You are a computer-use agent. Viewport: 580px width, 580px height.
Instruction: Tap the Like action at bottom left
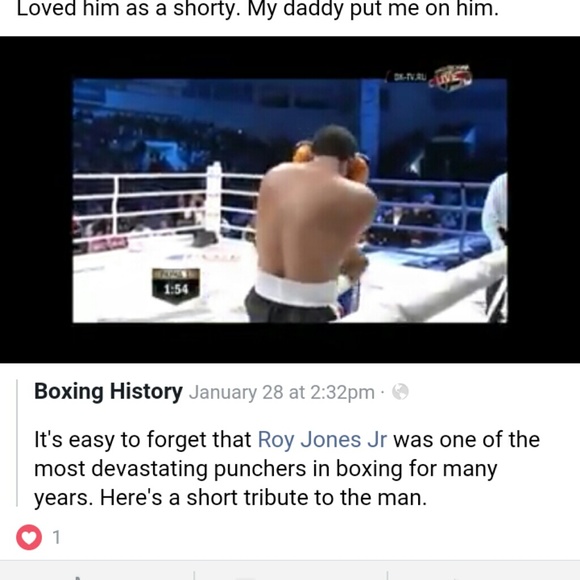(x=97, y=575)
